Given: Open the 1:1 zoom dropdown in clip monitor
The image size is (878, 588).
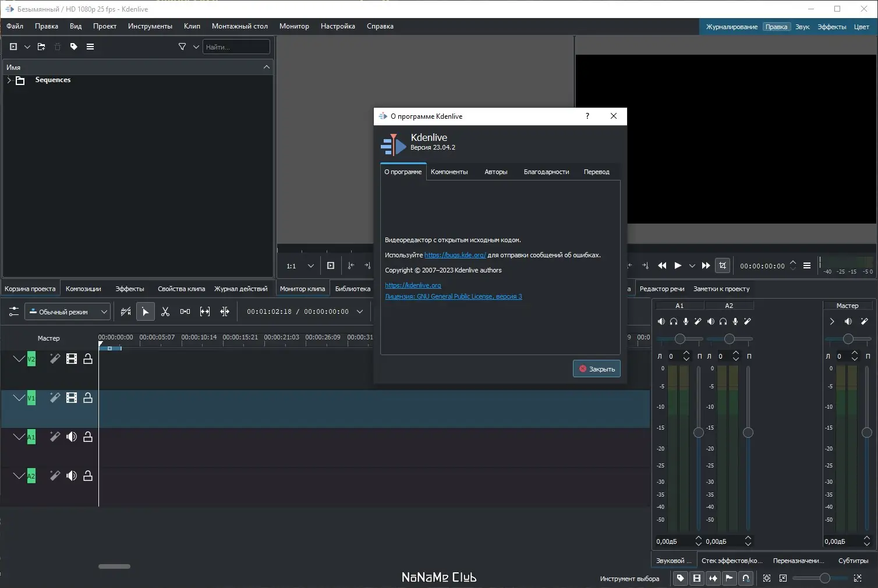Looking at the screenshot, I should point(310,266).
